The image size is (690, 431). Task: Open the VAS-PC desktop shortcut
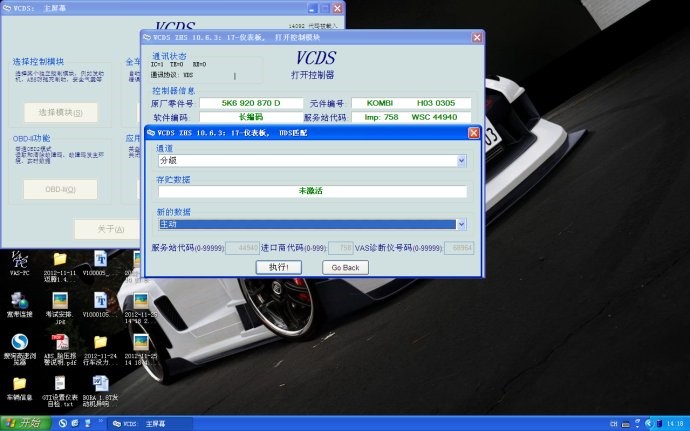[x=19, y=263]
